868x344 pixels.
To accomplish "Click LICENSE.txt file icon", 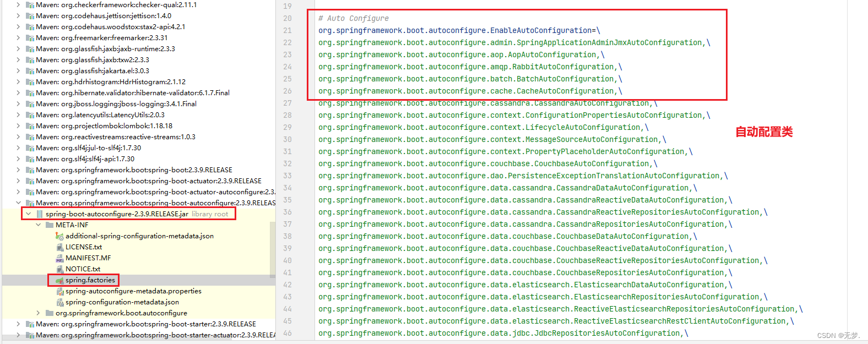I will [x=59, y=247].
